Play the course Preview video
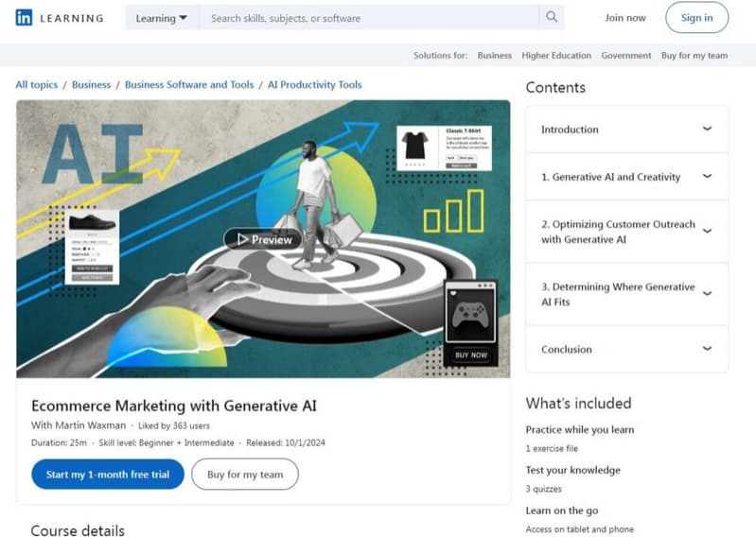This screenshot has width=756, height=537. coord(264,239)
